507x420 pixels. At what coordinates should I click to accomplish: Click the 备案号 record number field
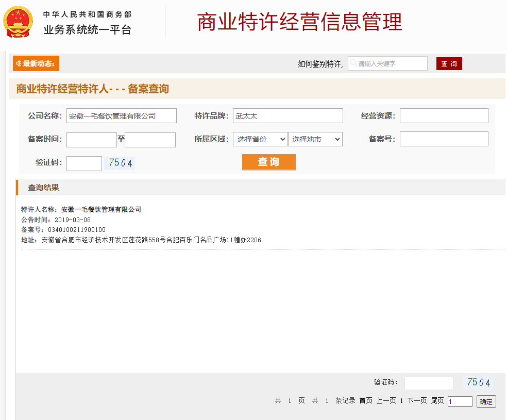pos(444,139)
